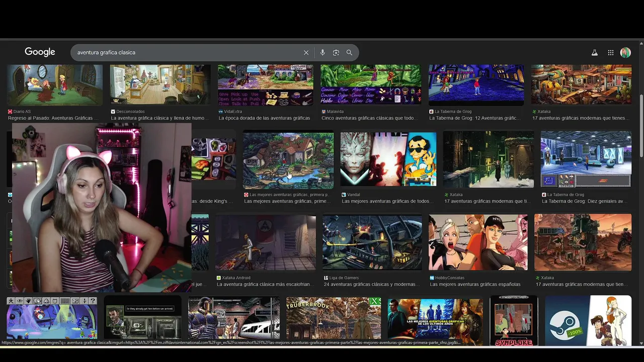This screenshot has width=644, height=362.
Task: Open the Mars desert Xataka thumbnail
Action: coord(583,242)
